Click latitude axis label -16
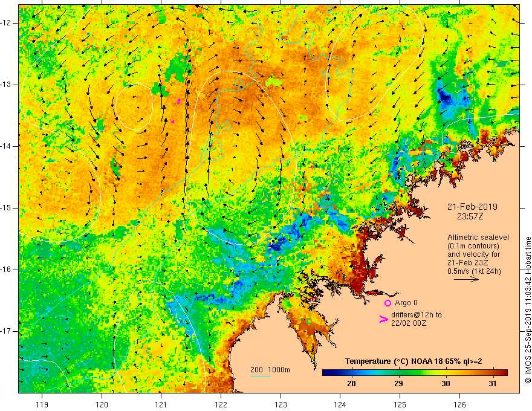 pyautogui.click(x=6, y=270)
